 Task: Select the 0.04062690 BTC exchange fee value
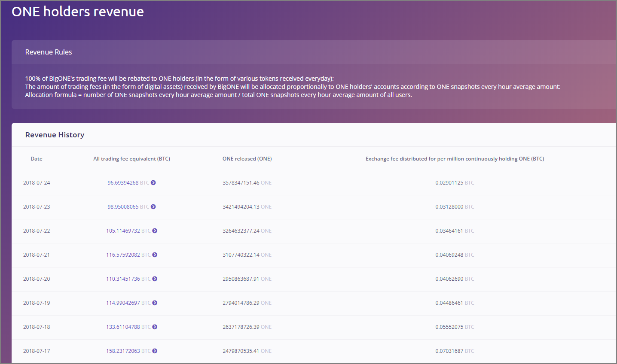455,279
